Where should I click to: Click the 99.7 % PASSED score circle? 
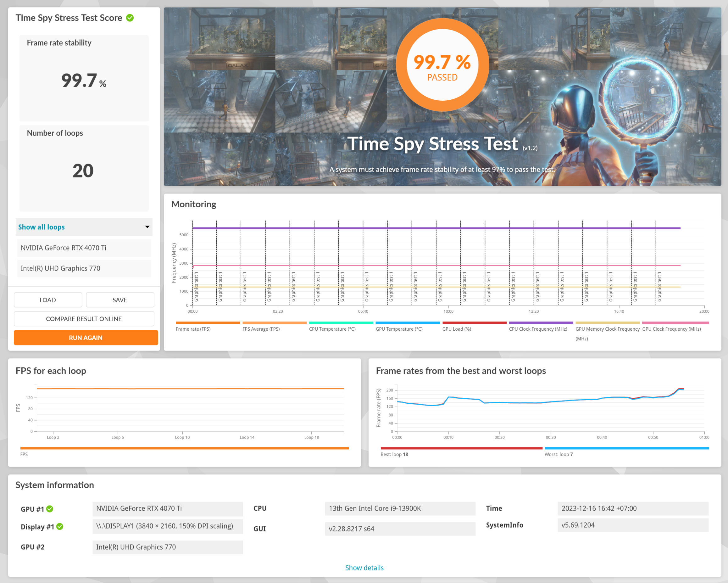[x=442, y=65]
